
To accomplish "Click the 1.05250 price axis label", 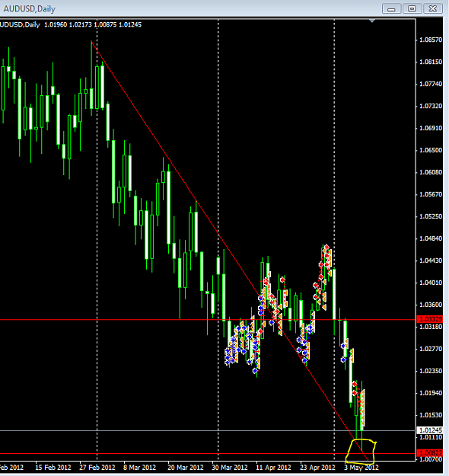I will tap(431, 216).
